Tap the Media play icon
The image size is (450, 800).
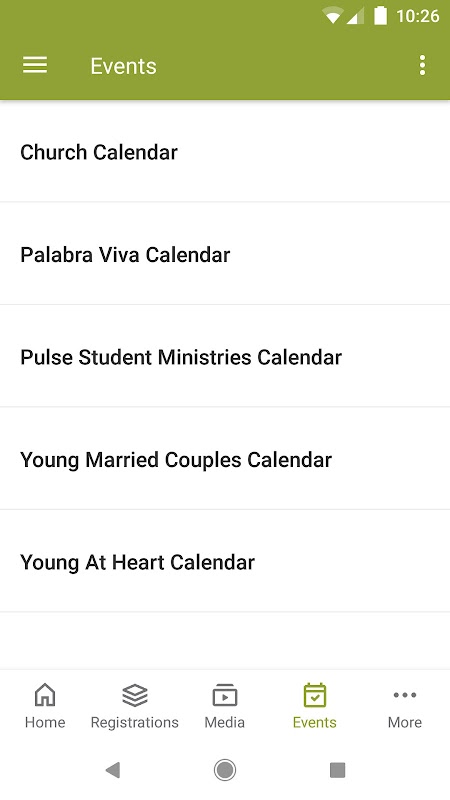point(224,695)
